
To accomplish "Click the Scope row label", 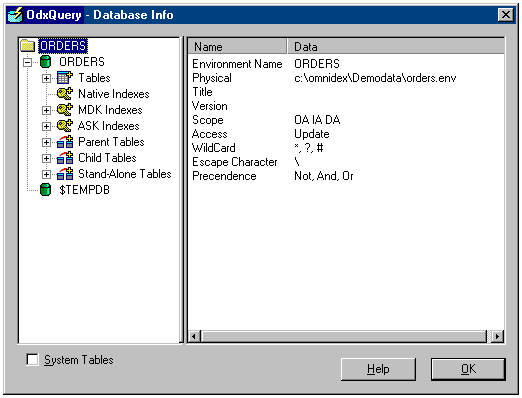I will point(208,120).
